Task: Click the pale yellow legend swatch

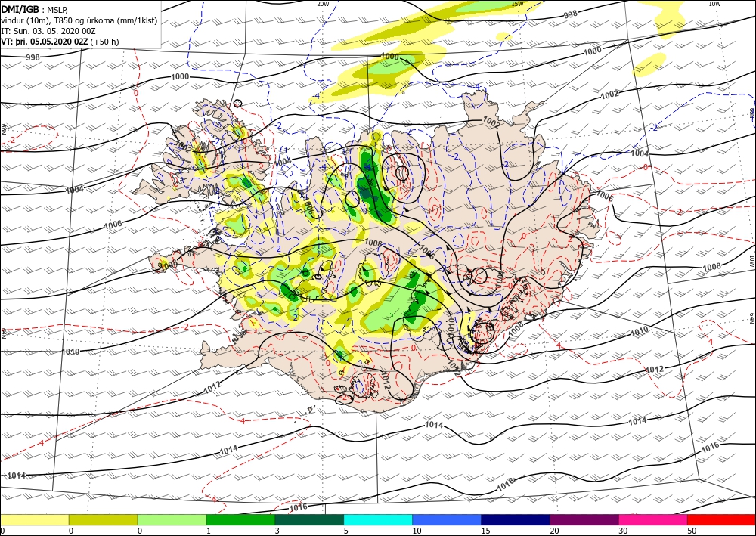Action: point(34,519)
